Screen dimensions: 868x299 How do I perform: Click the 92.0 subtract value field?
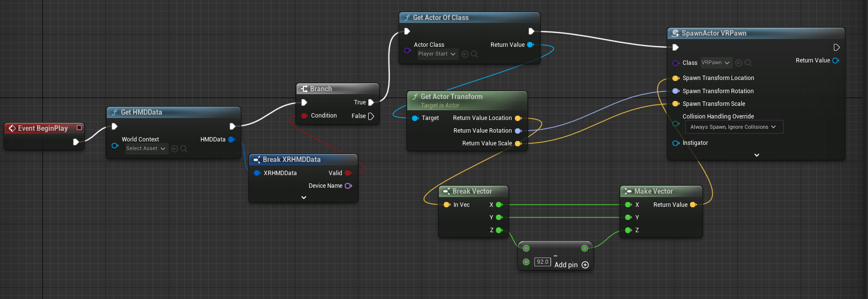click(543, 262)
